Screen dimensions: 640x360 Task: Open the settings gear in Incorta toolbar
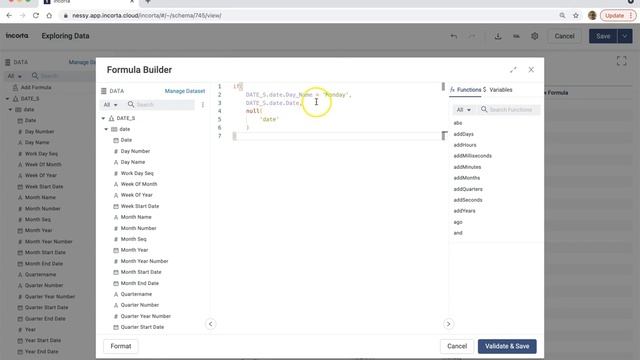[x=535, y=36]
